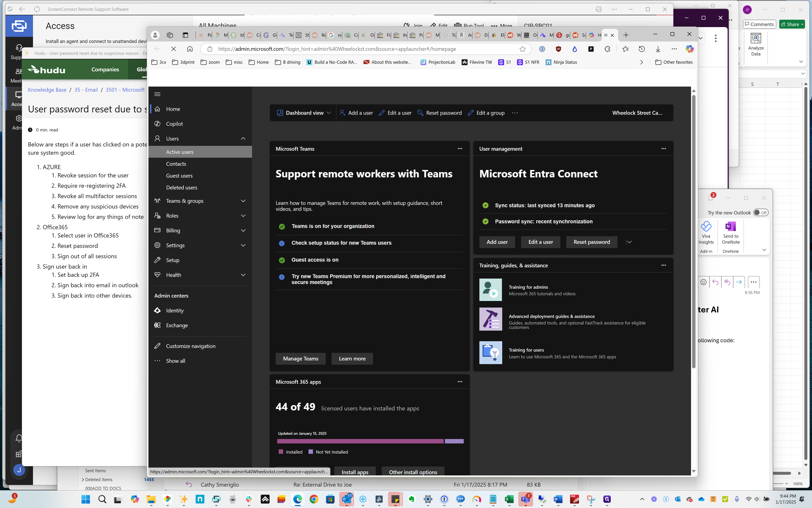Click Analyze Data in Excel ribbon
Viewport: 812px width, 508px height.
click(756, 44)
